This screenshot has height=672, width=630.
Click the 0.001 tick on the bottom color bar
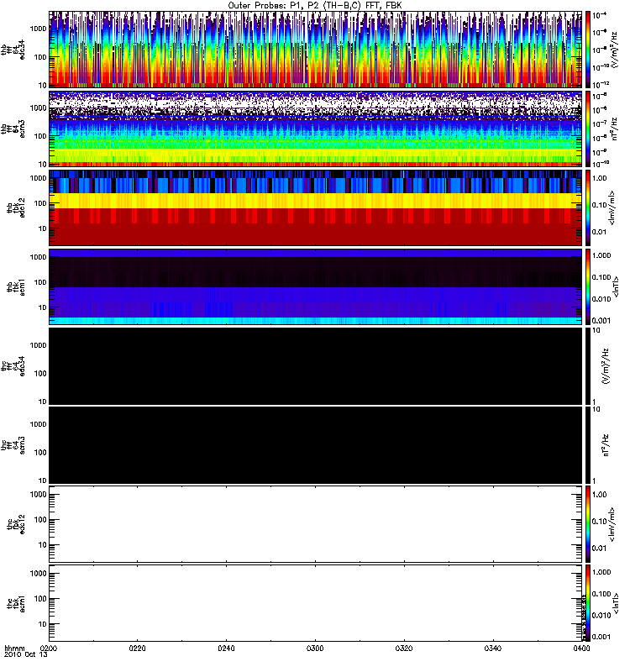coord(601,637)
